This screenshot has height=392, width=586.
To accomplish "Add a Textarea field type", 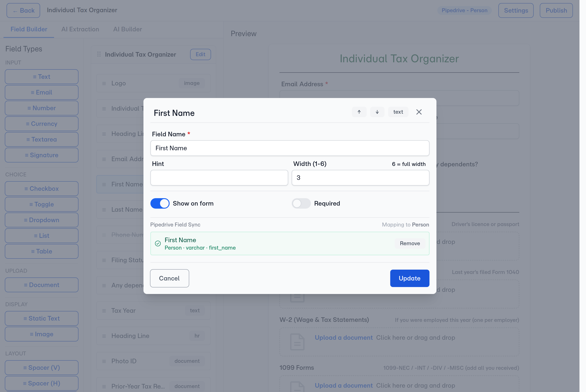I will 42,139.
